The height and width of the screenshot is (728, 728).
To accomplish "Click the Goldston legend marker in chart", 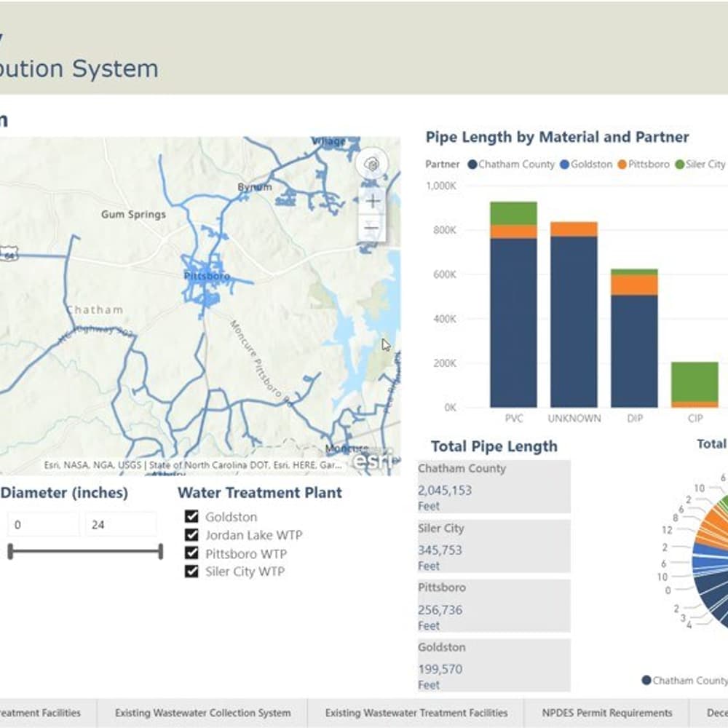I will pyautogui.click(x=565, y=165).
